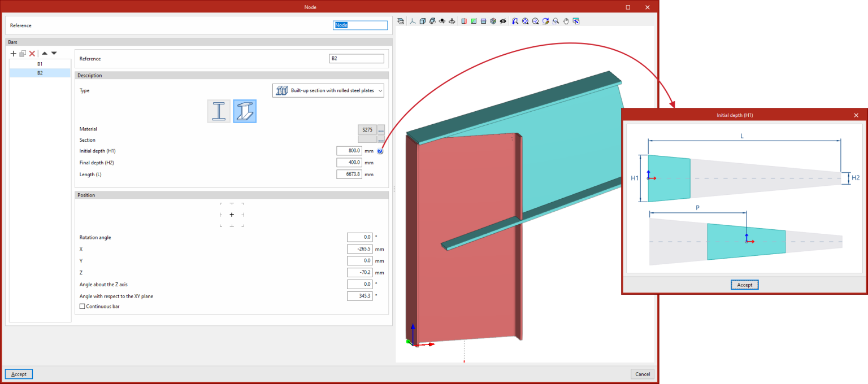The image size is (868, 384).
Task: Activate the orbit rotation tool
Action: click(x=432, y=21)
